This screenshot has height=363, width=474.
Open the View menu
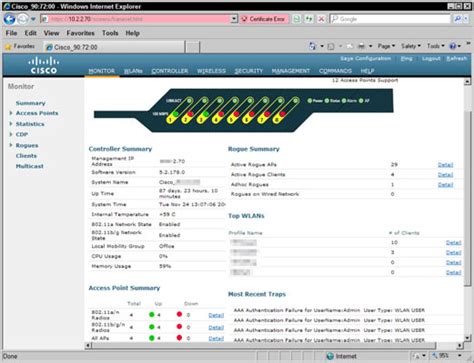[51, 33]
